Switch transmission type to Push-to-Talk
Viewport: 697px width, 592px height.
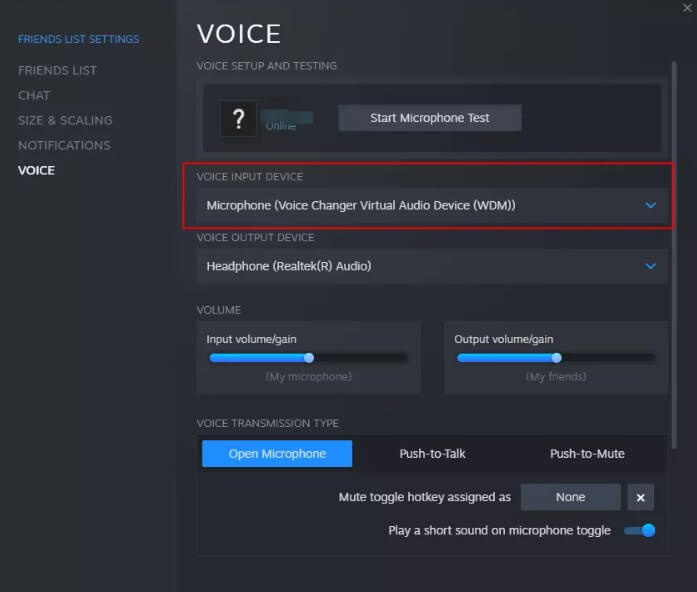tap(432, 454)
